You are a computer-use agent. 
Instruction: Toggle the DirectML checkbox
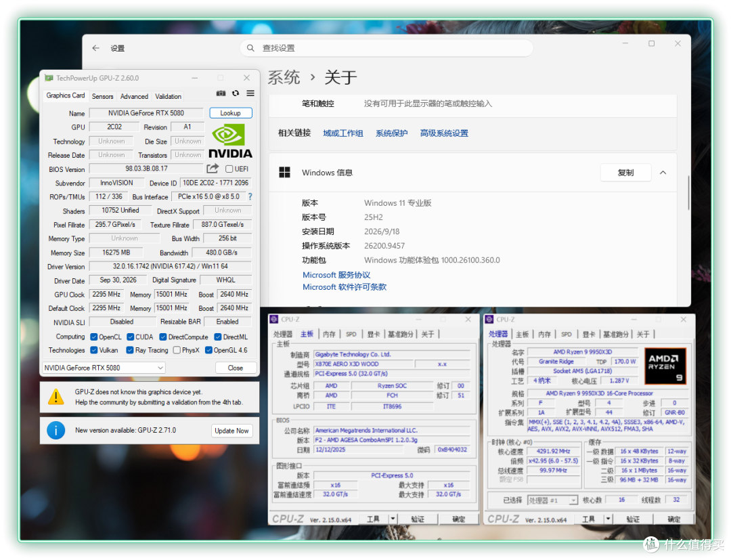[218, 337]
